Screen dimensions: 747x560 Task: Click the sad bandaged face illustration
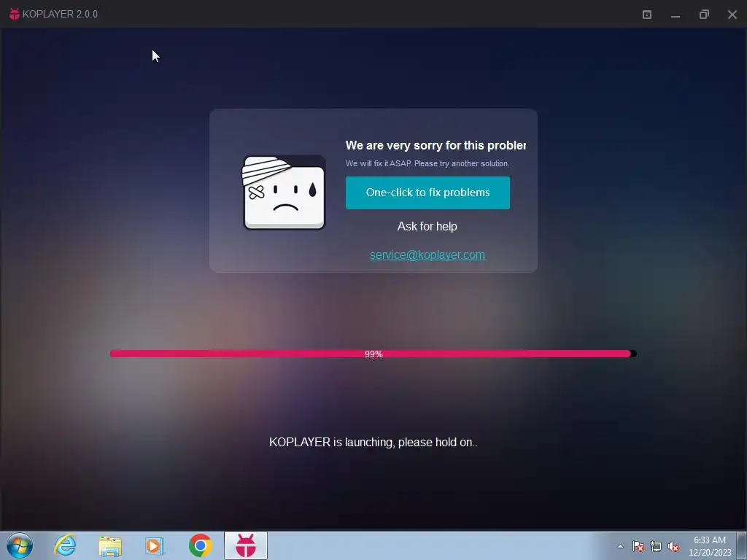[x=284, y=192]
